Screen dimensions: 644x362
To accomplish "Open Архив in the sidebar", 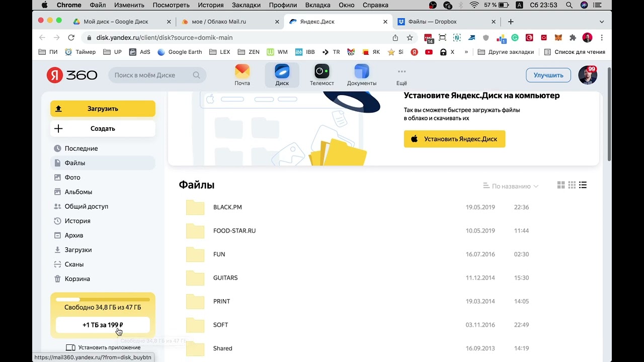I will tap(103, 235).
